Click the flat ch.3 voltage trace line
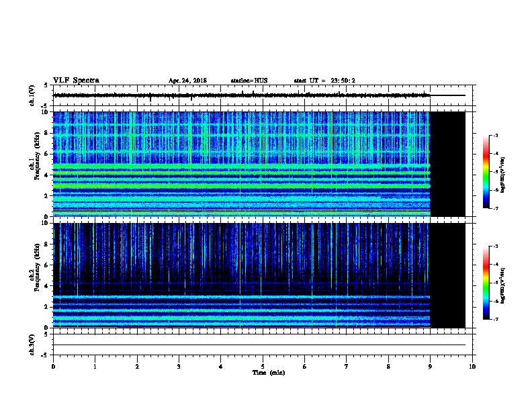This screenshot has width=532, height=411. (x=259, y=345)
